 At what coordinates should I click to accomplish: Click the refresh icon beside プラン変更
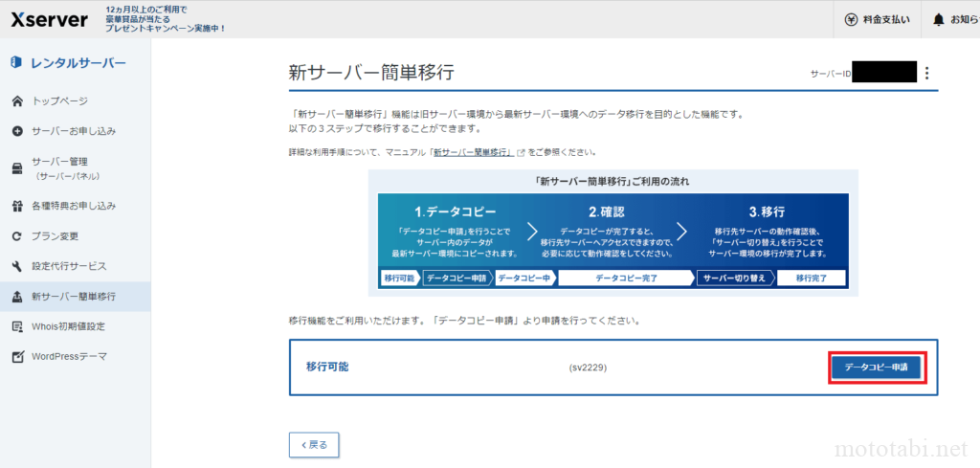click(17, 236)
